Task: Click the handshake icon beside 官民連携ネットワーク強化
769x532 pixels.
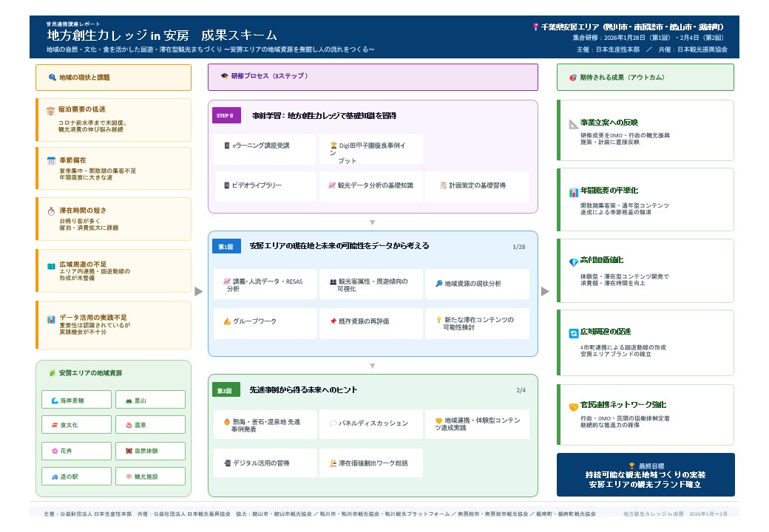Action: (574, 406)
